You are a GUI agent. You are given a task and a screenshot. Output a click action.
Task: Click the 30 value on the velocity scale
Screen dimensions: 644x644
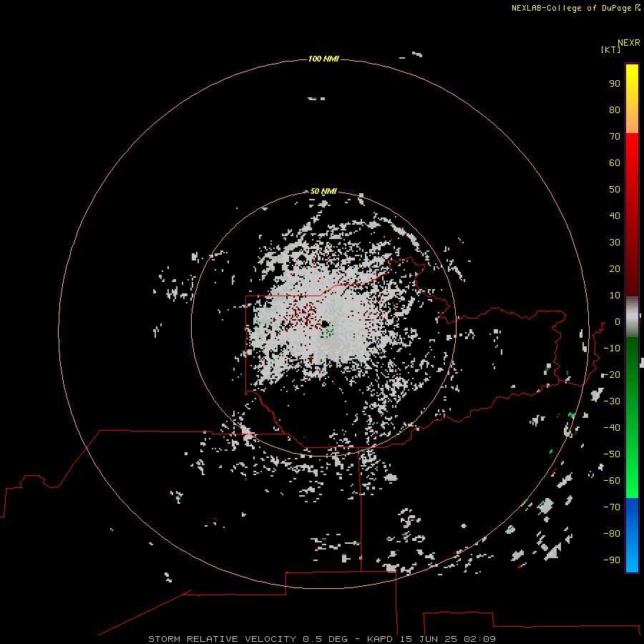click(615, 243)
